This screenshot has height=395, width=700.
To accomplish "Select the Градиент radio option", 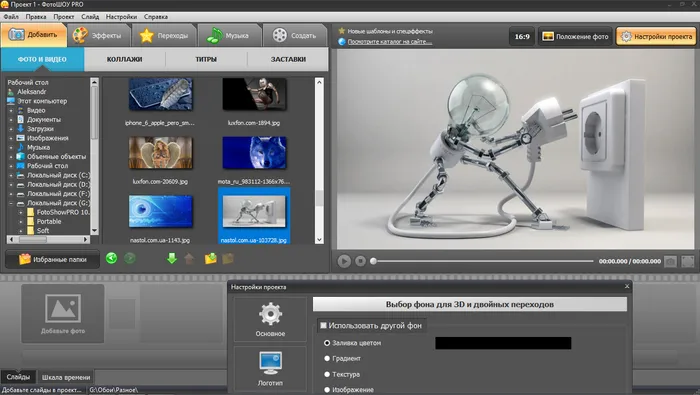I will (327, 358).
